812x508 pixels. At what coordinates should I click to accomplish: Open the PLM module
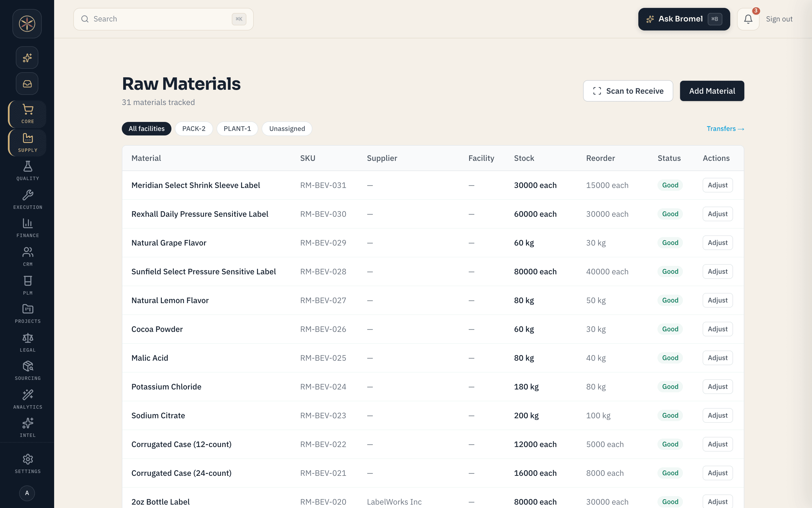click(x=28, y=286)
